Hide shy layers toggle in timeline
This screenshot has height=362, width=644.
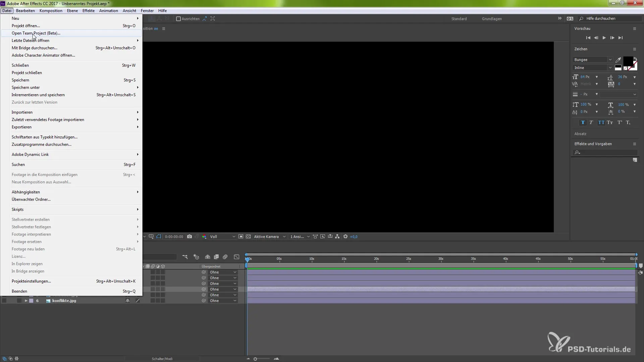pyautogui.click(x=208, y=257)
